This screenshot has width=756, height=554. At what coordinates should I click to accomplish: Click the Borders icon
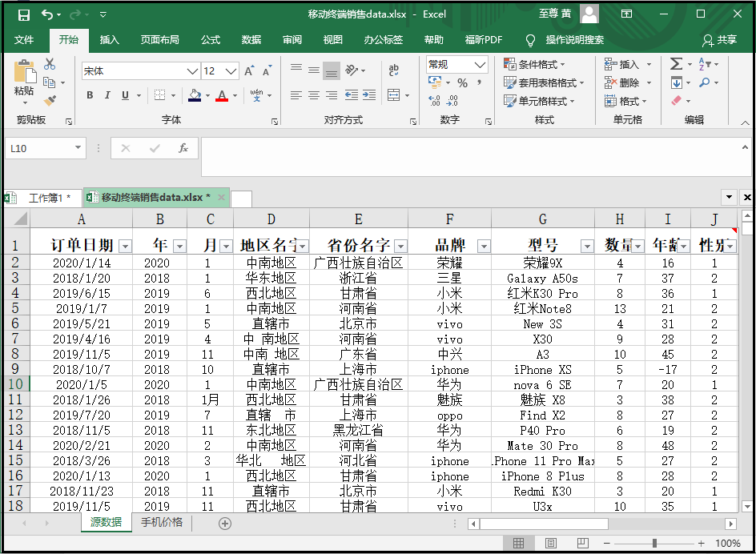[159, 95]
